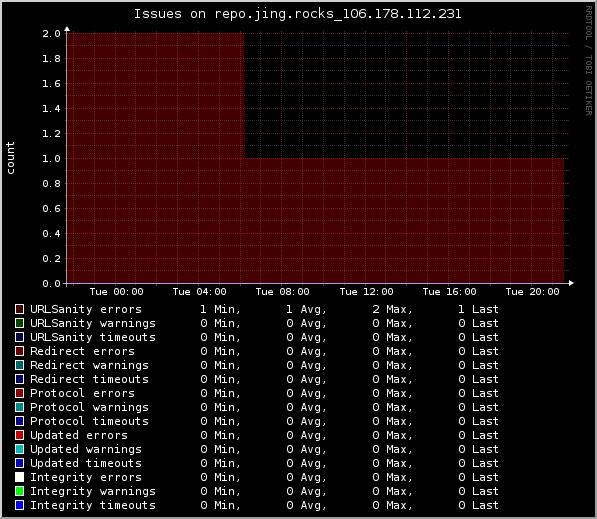Click the URLSanity warnings green legend box
The image size is (597, 519).
(19, 323)
